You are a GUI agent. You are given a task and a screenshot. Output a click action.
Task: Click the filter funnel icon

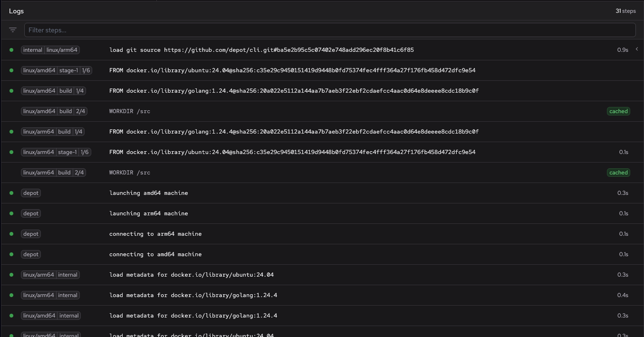[x=12, y=29]
